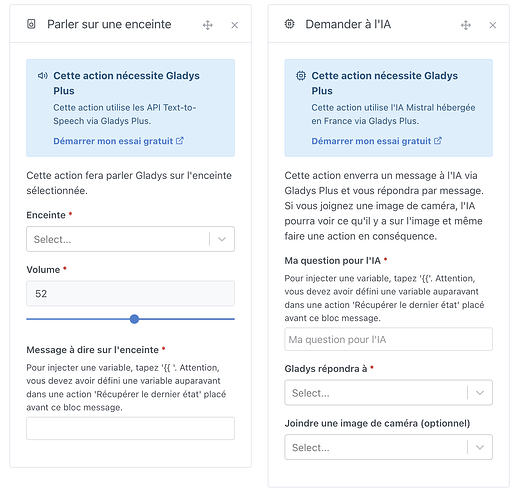Focus the 'Ma question pour l'IA' input field
The width and height of the screenshot is (518, 500).
[388, 339]
